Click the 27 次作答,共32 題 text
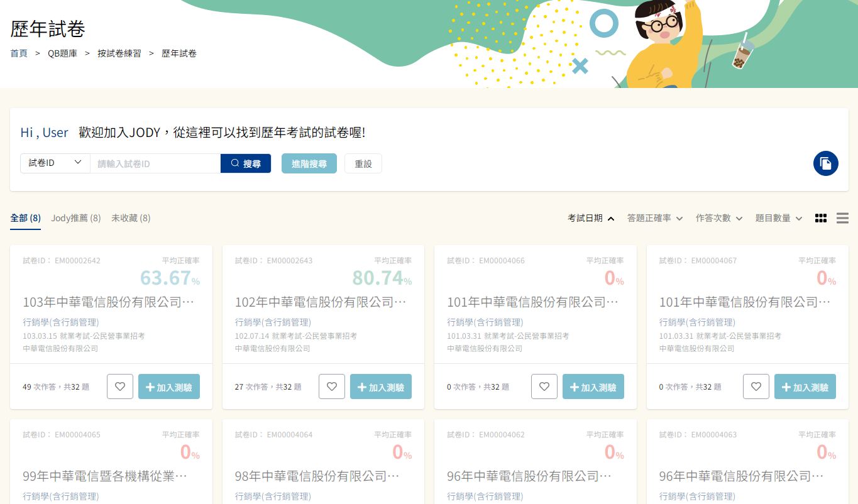Viewport: 858px width, 504px height. coord(268,387)
